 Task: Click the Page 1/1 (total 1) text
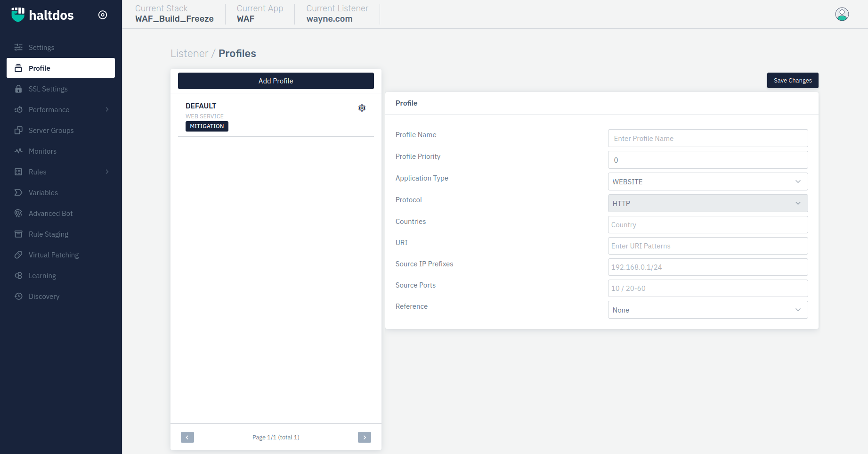[x=276, y=437]
